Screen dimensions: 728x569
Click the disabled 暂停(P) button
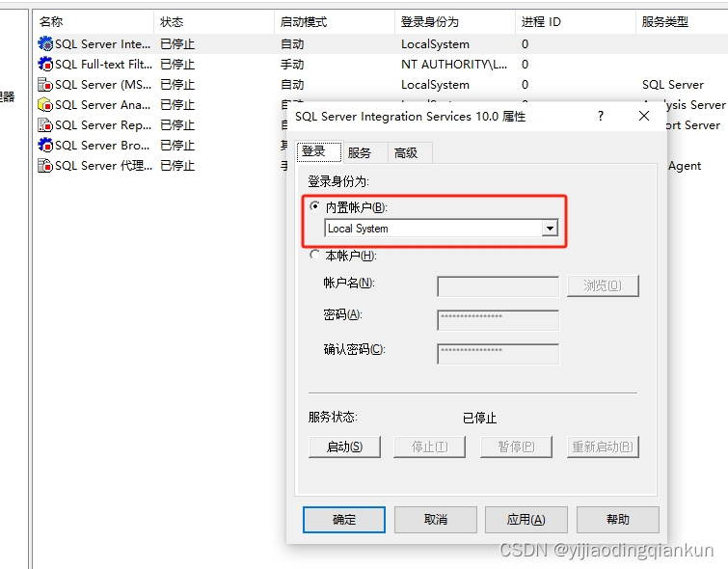(516, 447)
